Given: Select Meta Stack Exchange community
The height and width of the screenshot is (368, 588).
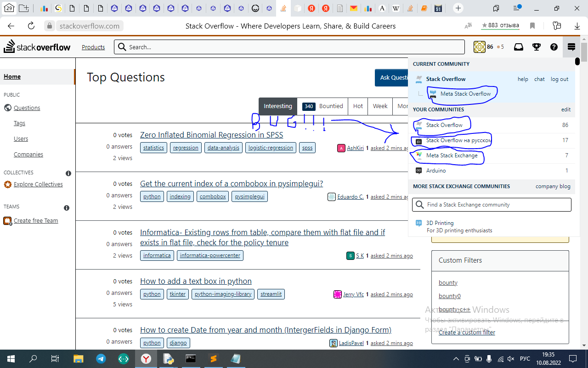Looking at the screenshot, I should pyautogui.click(x=452, y=155).
